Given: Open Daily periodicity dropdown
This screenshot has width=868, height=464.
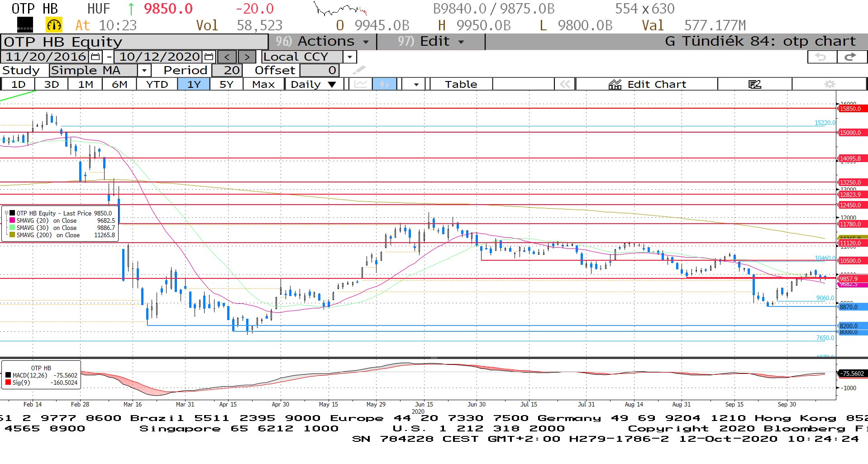Looking at the screenshot, I should click(x=314, y=84).
